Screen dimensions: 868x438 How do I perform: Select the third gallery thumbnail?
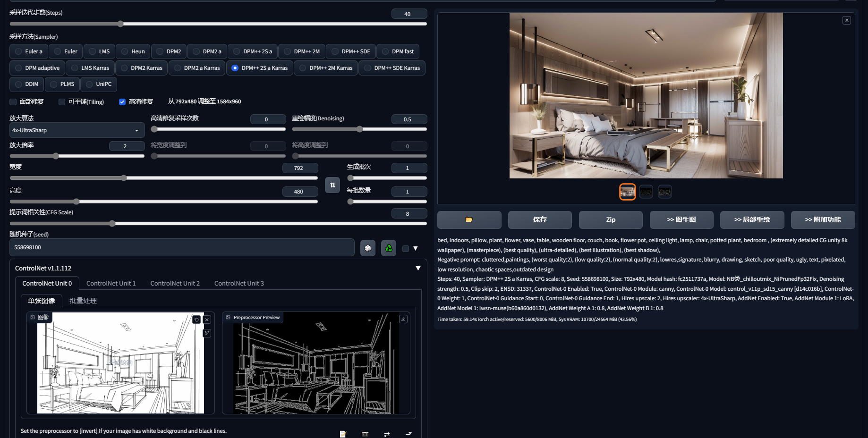pyautogui.click(x=664, y=192)
